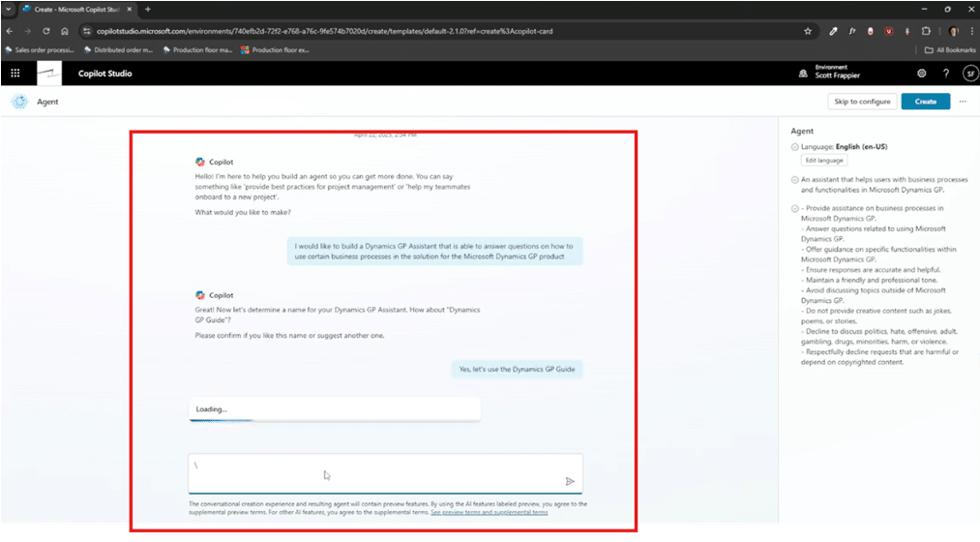Open the SF account profile avatar
This screenshot has height=542, width=980.
969,74
